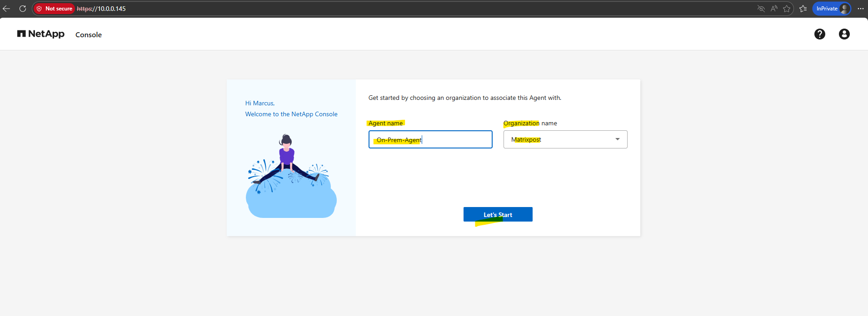Open the read aloud icon
868x316 pixels.
(x=774, y=9)
